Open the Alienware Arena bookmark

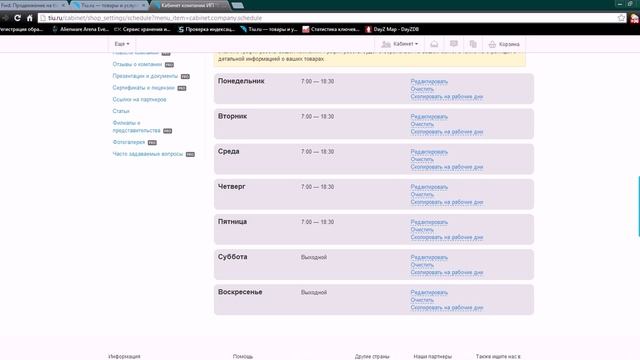[x=81, y=29]
